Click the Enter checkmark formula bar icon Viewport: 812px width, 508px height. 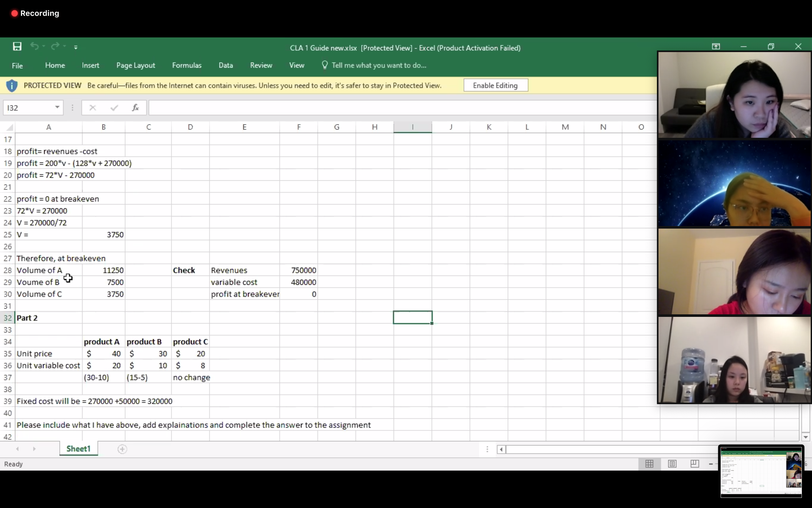click(114, 108)
